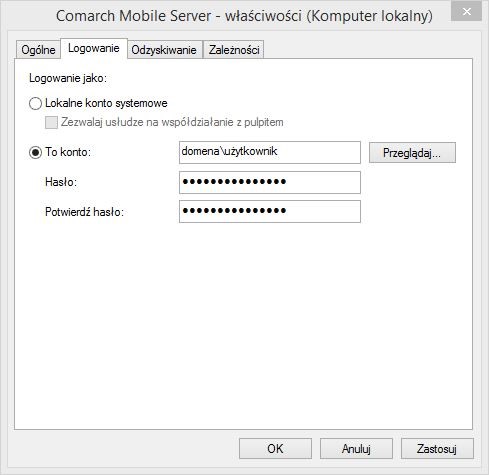This screenshot has width=489, height=475.
Task: Go to the Zależności tab
Action: [234, 50]
